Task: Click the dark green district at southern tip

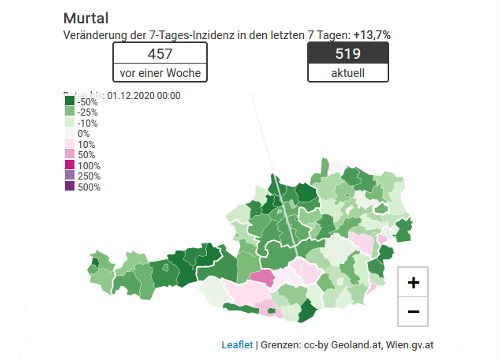Action: pyautogui.click(x=306, y=311)
